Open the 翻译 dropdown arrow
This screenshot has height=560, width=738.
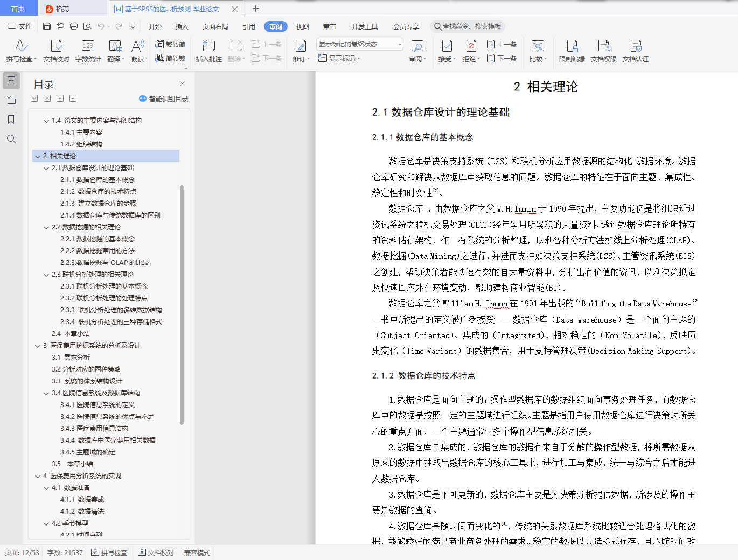[123, 59]
